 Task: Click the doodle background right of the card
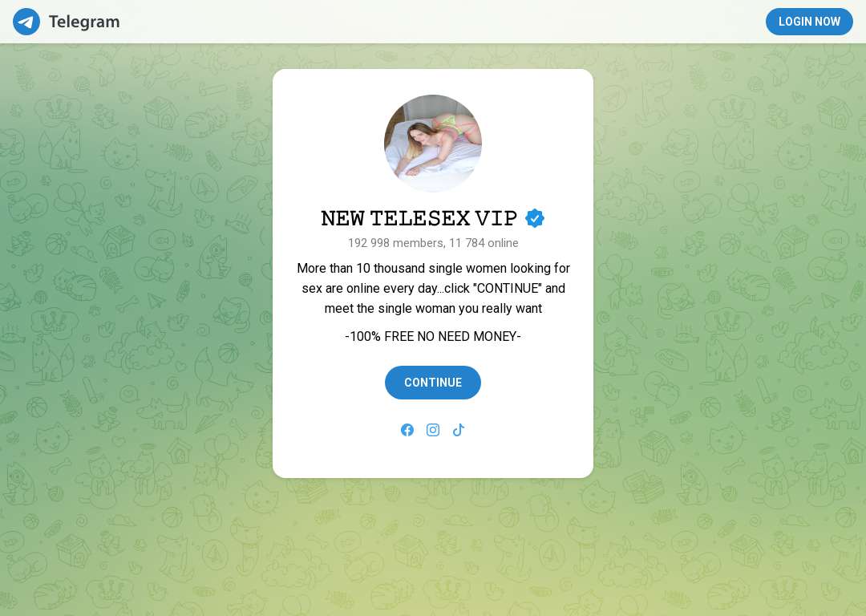pyautogui.click(x=729, y=276)
